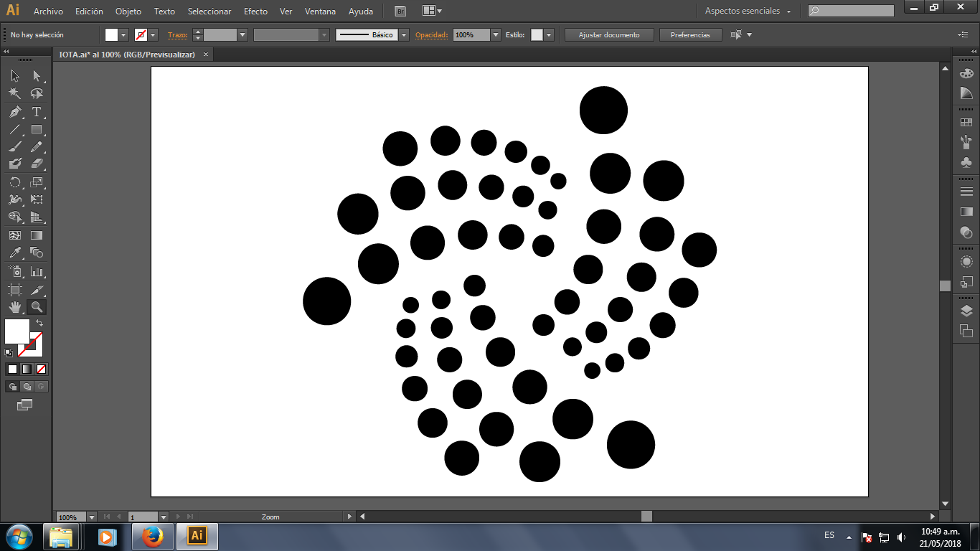Select the Direct Selection tool
Viewport: 980px width, 551px height.
[37, 76]
